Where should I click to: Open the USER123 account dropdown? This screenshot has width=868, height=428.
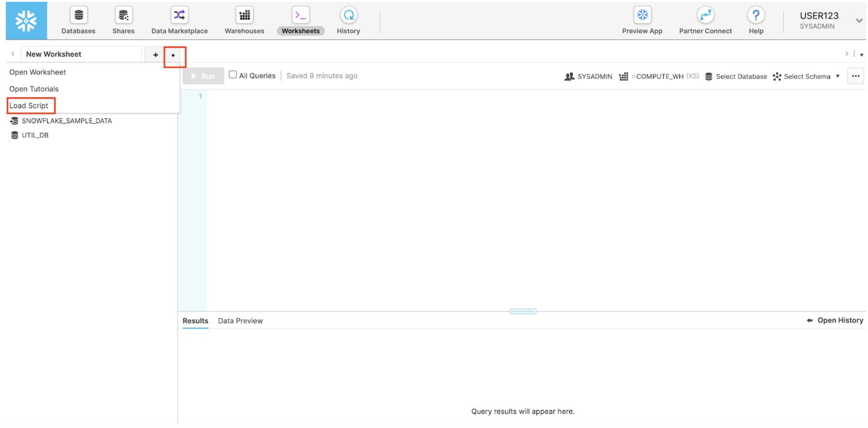[859, 21]
